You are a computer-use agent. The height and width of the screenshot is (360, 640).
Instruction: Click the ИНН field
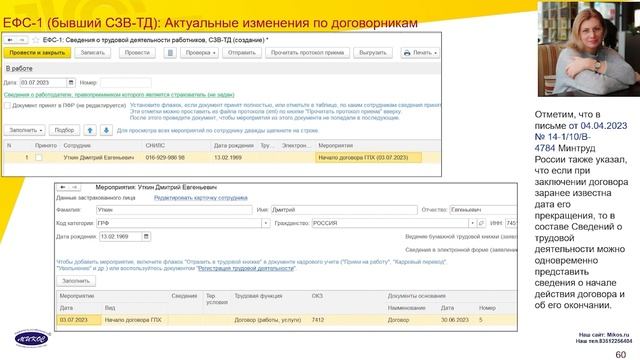point(511,223)
